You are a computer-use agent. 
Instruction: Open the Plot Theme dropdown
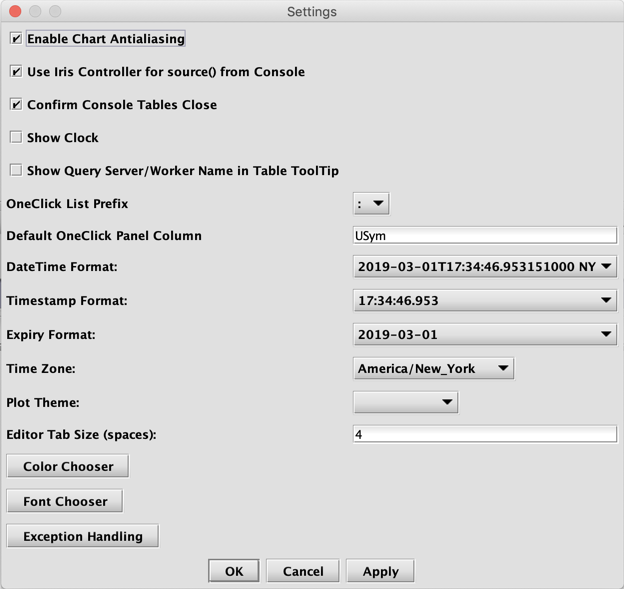405,402
